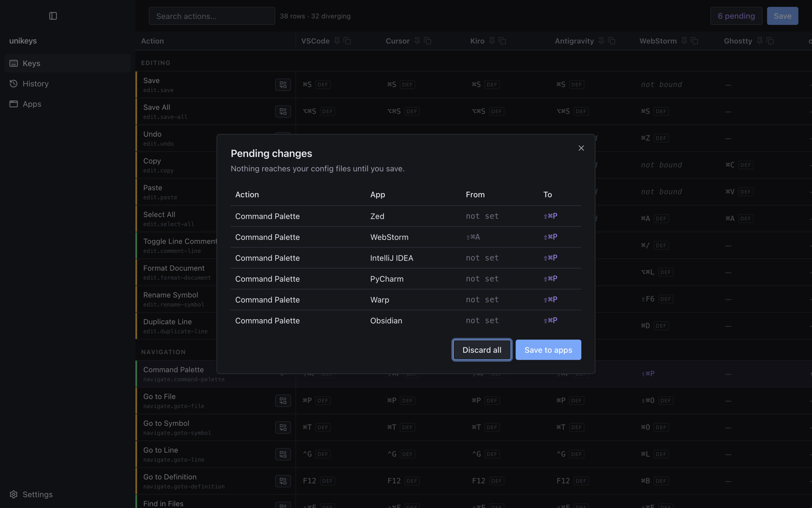Toggle the sidebar panel icon
812x508 pixels.
click(x=53, y=16)
